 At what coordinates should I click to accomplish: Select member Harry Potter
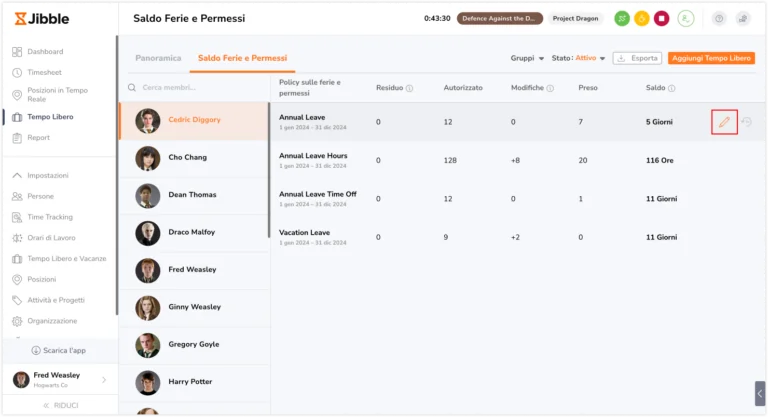(194, 382)
